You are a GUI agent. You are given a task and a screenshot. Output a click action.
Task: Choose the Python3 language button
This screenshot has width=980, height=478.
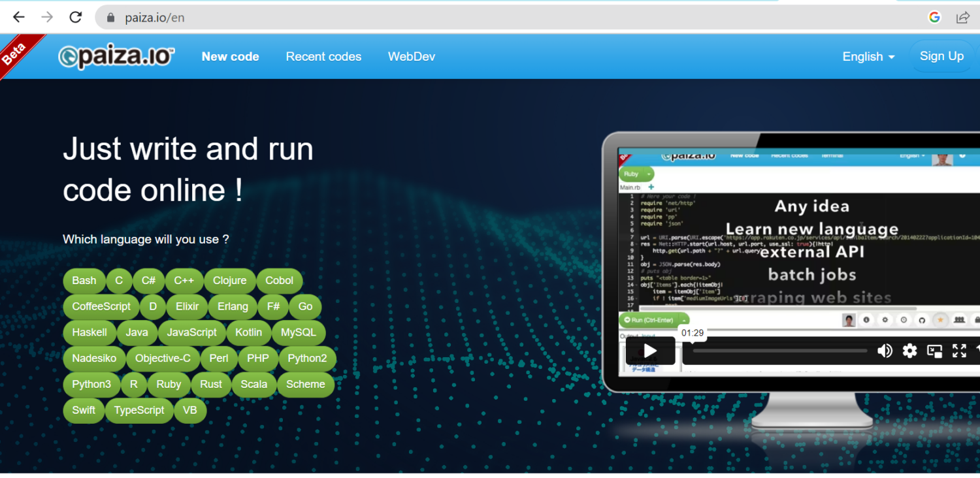pos(91,385)
